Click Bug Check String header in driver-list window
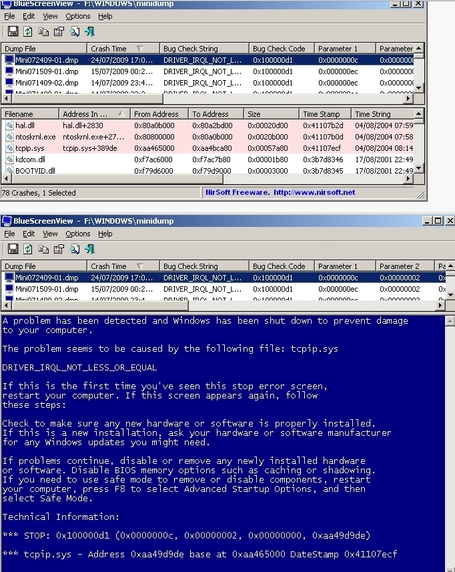This screenshot has height=572, width=455. click(x=204, y=49)
